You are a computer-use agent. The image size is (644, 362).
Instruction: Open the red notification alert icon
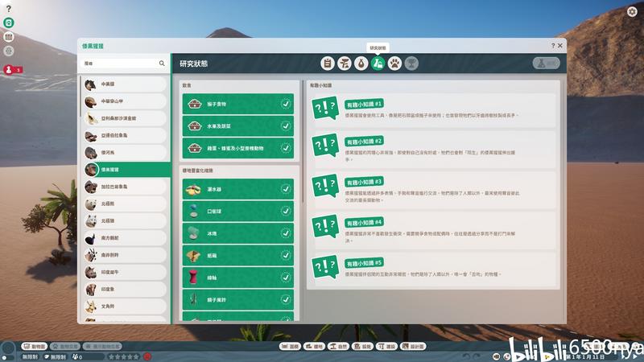[9, 69]
